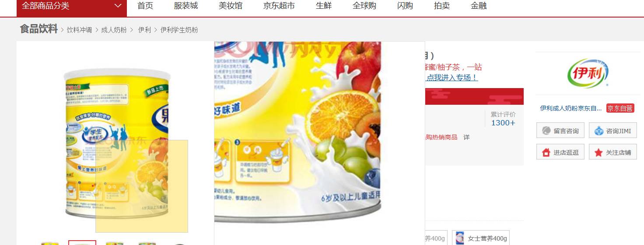Select the red-bordered highlighted product thumbnail

pos(82,242)
